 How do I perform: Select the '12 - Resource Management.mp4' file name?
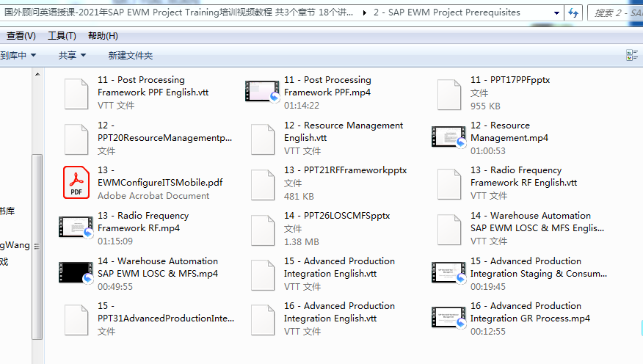tap(509, 131)
